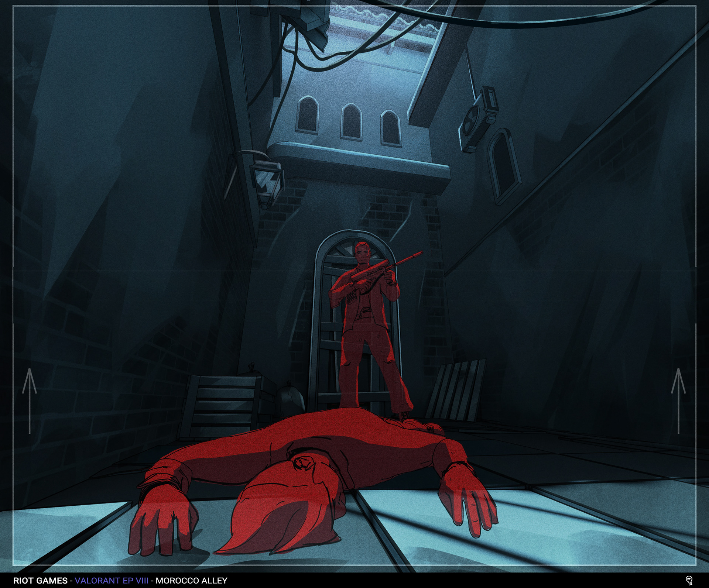The height and width of the screenshot is (588, 709).
Task: Click the purple "VALORANT EP VIII" text
Action: (x=112, y=581)
